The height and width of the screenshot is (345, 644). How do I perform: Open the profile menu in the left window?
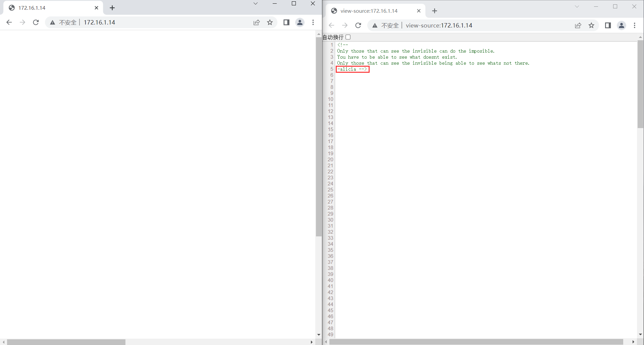click(x=300, y=22)
